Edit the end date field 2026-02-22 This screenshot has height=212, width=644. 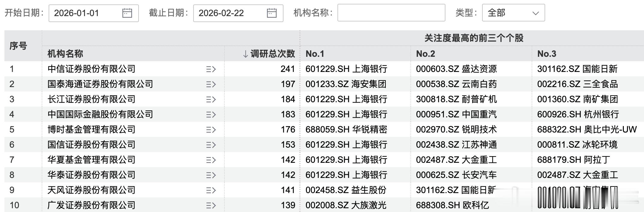(x=238, y=13)
